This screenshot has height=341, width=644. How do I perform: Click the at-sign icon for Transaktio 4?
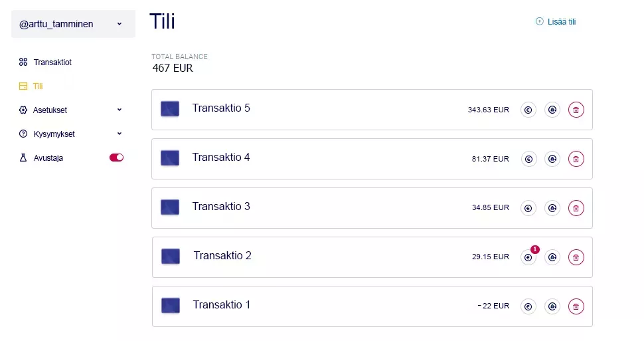click(x=552, y=159)
